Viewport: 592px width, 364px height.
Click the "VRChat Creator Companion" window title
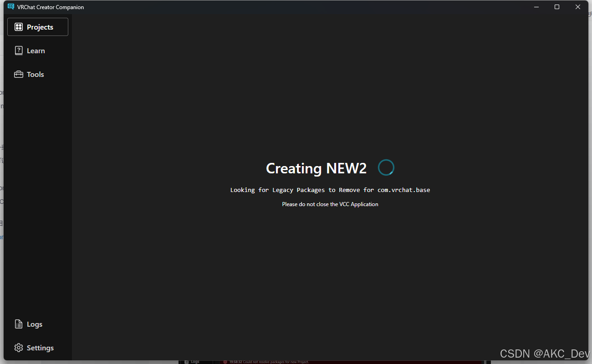click(x=51, y=7)
